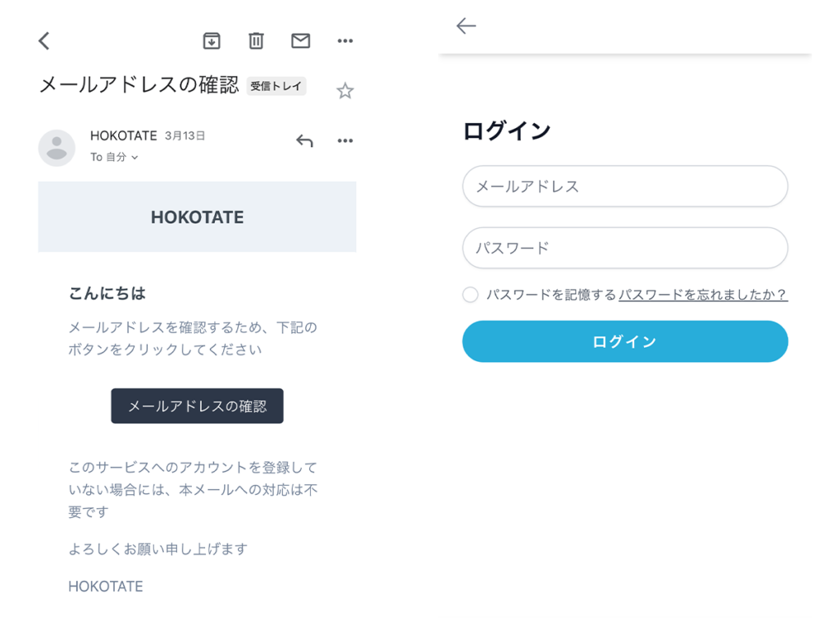Delete the email using the trash icon
840x618 pixels.
[x=256, y=41]
